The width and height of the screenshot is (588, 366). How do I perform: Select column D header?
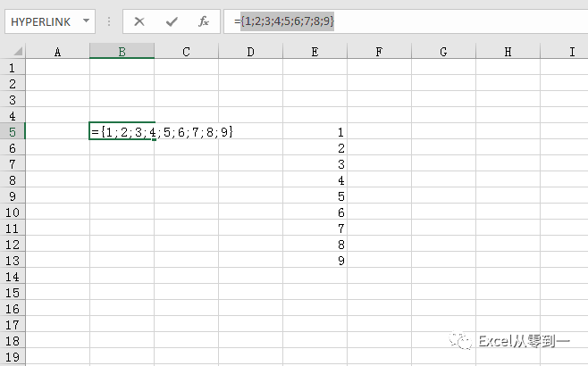click(250, 51)
